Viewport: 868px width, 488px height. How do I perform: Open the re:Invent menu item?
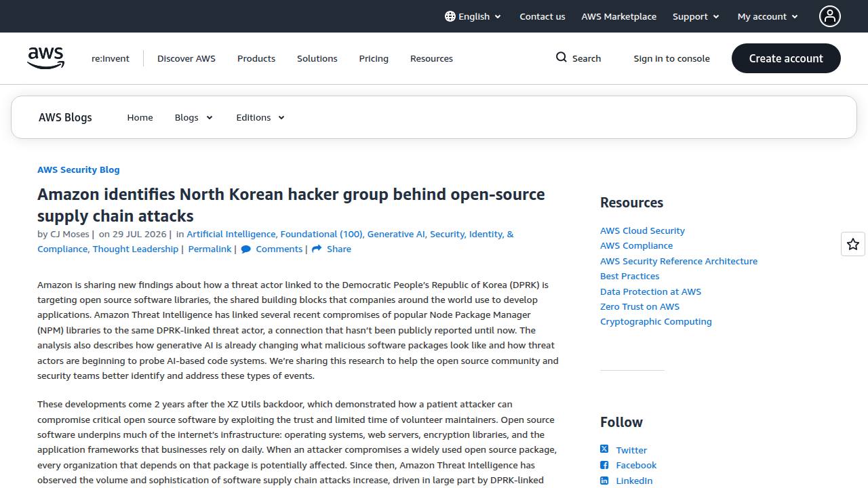point(111,58)
